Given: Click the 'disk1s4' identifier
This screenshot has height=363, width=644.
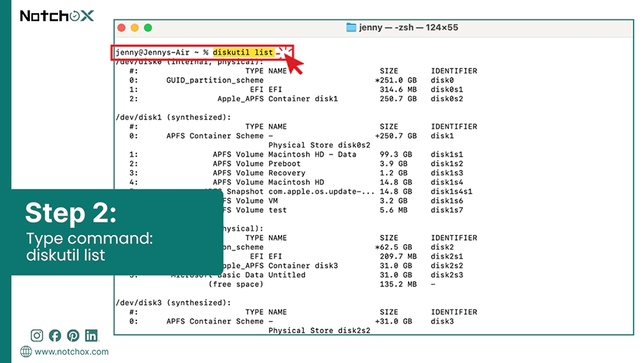Looking at the screenshot, I should 447,182.
